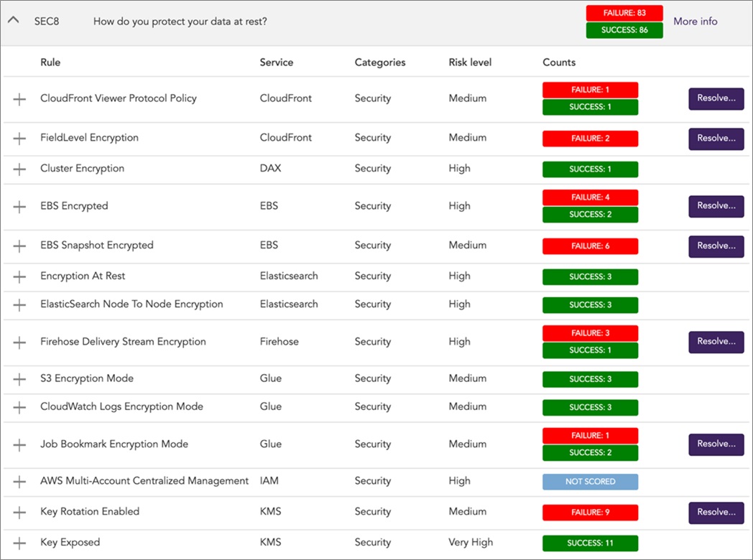
Task: Click Resolve for Key Rotation Enabled
Action: coord(716,513)
